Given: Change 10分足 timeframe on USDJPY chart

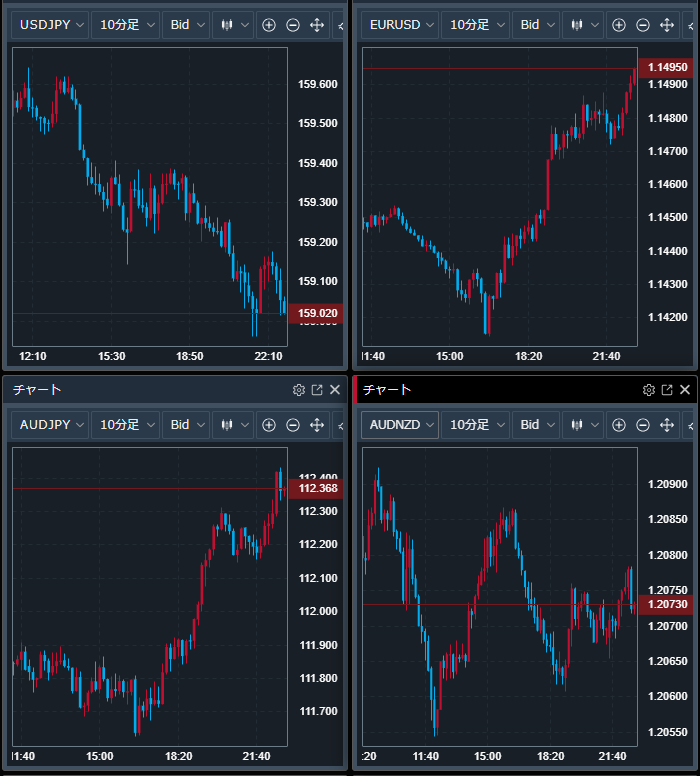Looking at the screenshot, I should click(126, 25).
